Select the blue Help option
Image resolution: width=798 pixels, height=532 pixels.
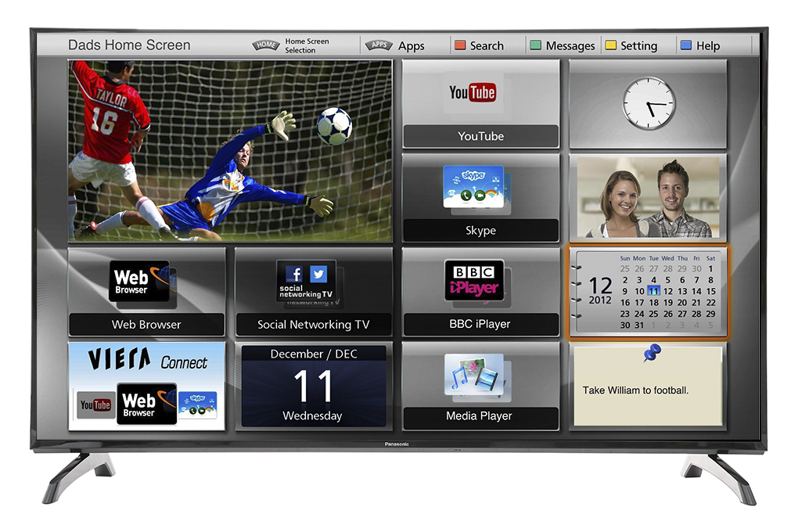coord(700,46)
